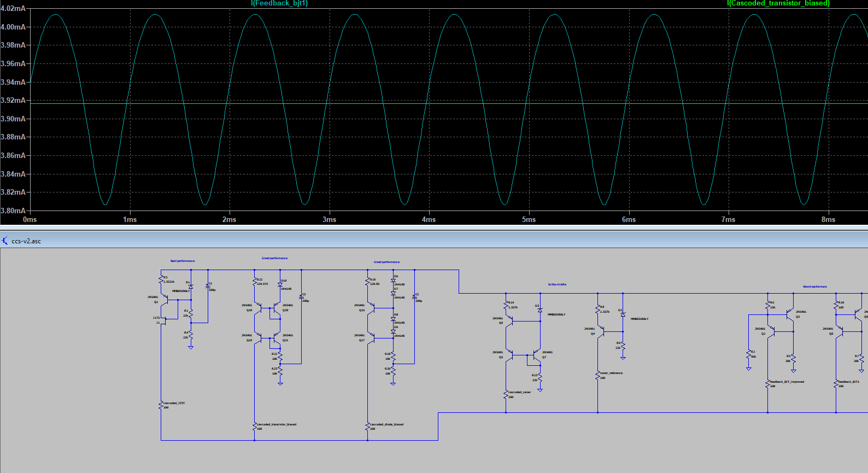This screenshot has width=868, height=473.
Task: Click diode D6 at top of the diode string
Action: [393, 280]
